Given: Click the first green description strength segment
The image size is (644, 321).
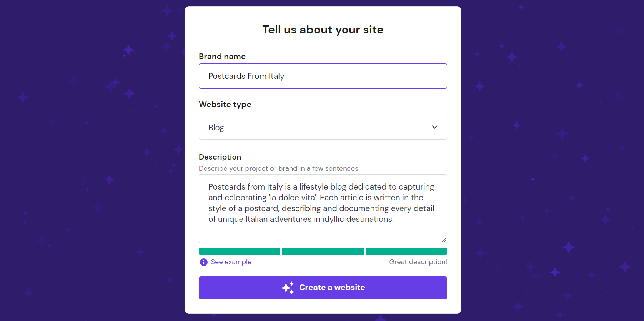Looking at the screenshot, I should [x=239, y=251].
